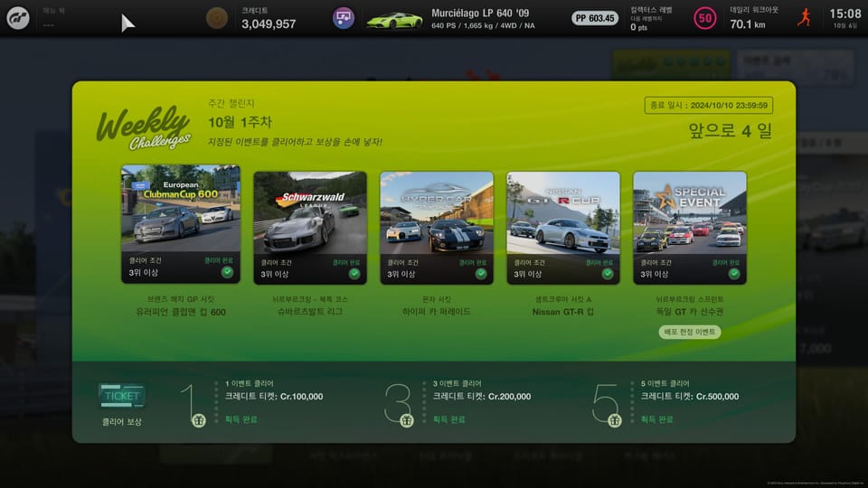The width and height of the screenshot is (868, 488).
Task: Click the Weekly Challenges logo
Action: point(144,128)
